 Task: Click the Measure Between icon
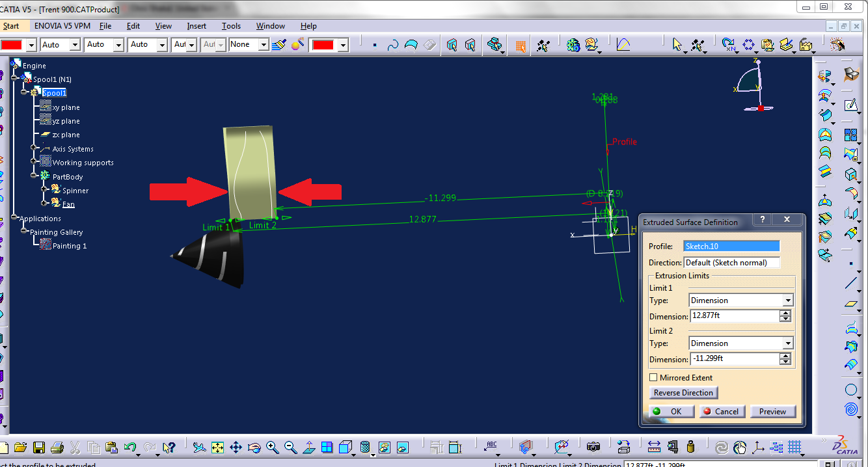[x=655, y=447]
